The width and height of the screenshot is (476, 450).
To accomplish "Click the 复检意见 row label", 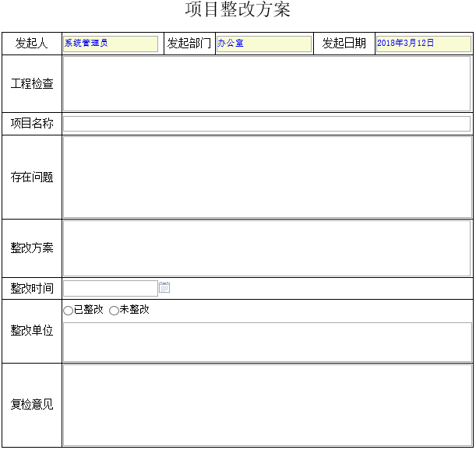I will [32, 405].
